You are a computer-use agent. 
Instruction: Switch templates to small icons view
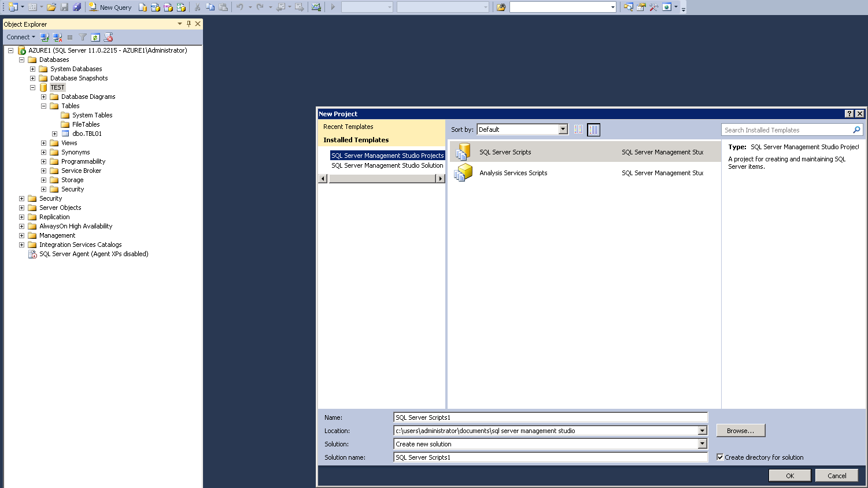pyautogui.click(x=578, y=130)
